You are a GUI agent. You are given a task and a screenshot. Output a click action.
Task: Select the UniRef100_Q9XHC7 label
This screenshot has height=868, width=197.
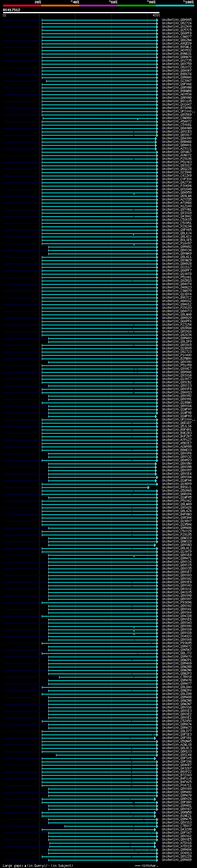pos(177,369)
